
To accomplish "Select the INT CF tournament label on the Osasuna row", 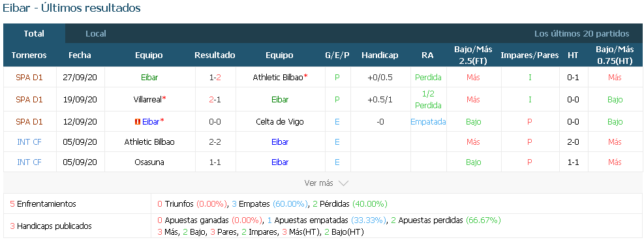I will point(29,162).
